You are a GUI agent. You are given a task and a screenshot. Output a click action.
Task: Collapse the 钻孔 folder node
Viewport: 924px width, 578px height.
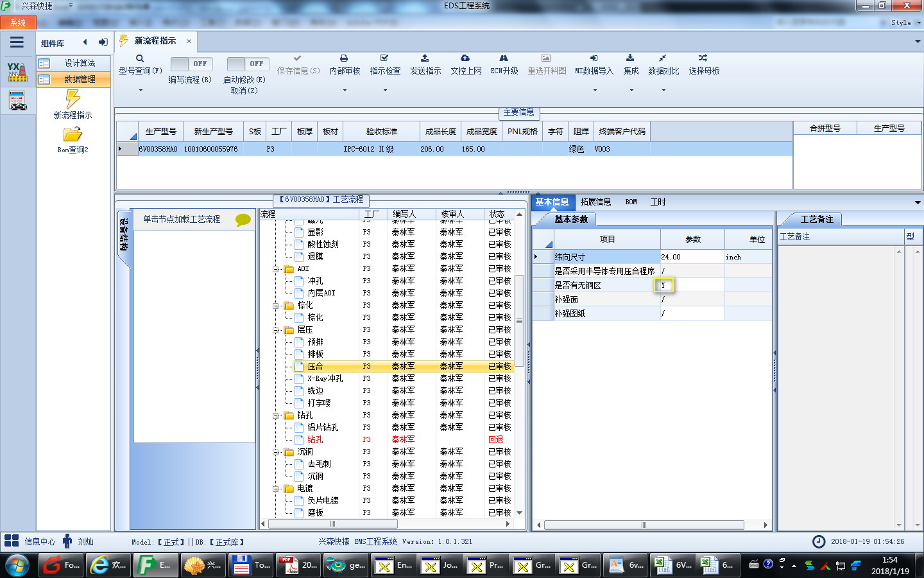coord(276,416)
